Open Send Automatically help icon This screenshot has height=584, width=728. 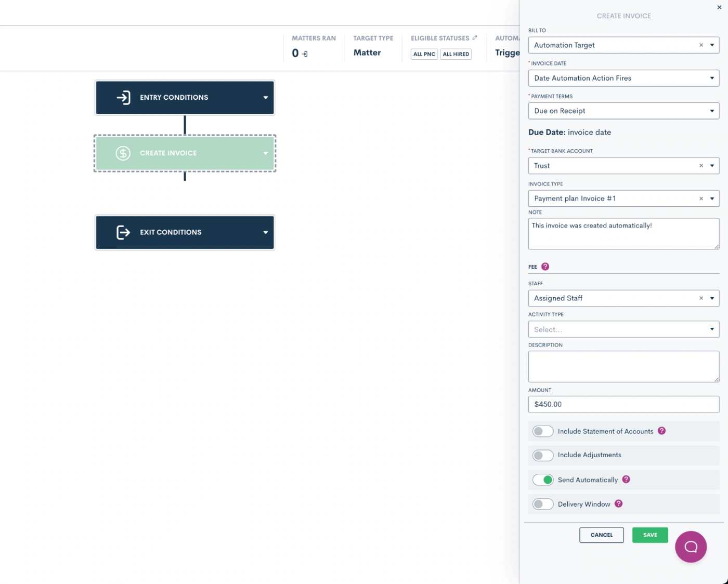(626, 480)
